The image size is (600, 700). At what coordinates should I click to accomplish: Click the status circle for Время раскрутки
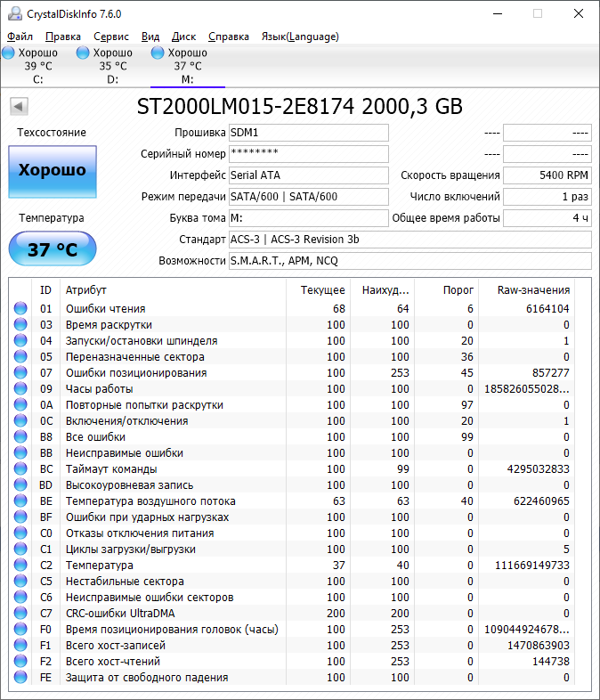pyautogui.click(x=20, y=324)
